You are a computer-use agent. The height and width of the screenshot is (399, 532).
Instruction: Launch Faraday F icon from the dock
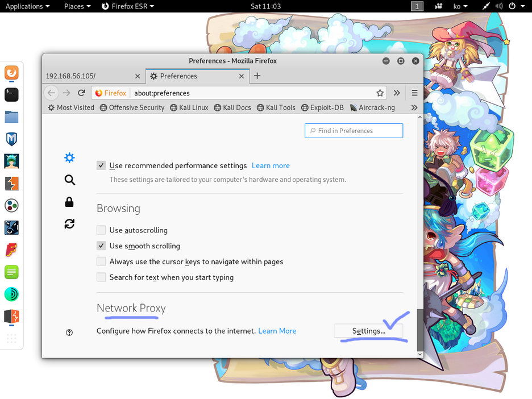[11, 250]
